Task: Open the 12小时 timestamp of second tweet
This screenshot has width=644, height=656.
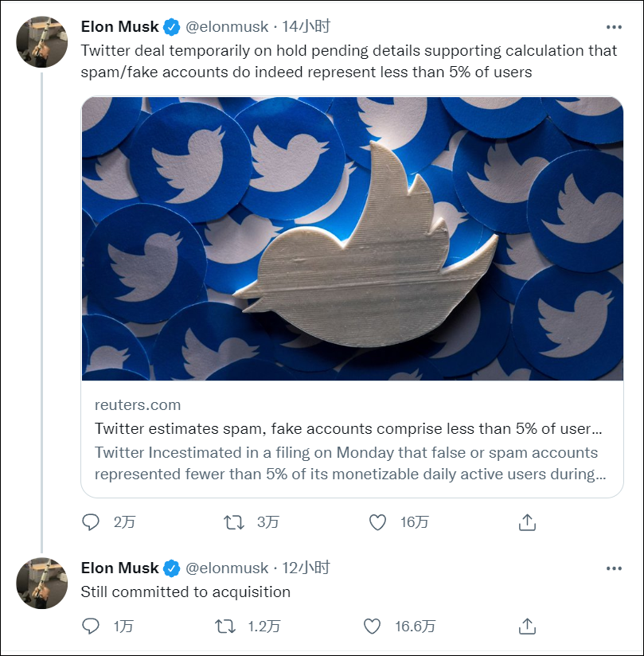Action: pyautogui.click(x=306, y=568)
